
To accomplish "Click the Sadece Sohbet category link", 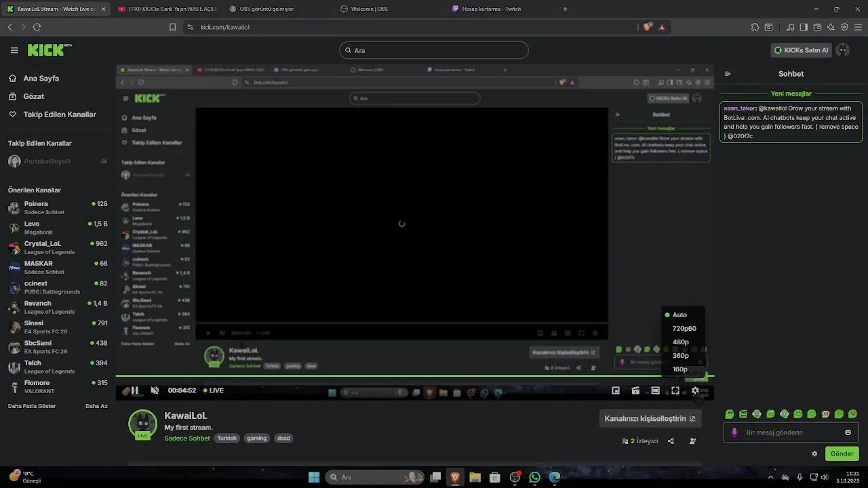I will click(x=187, y=439).
